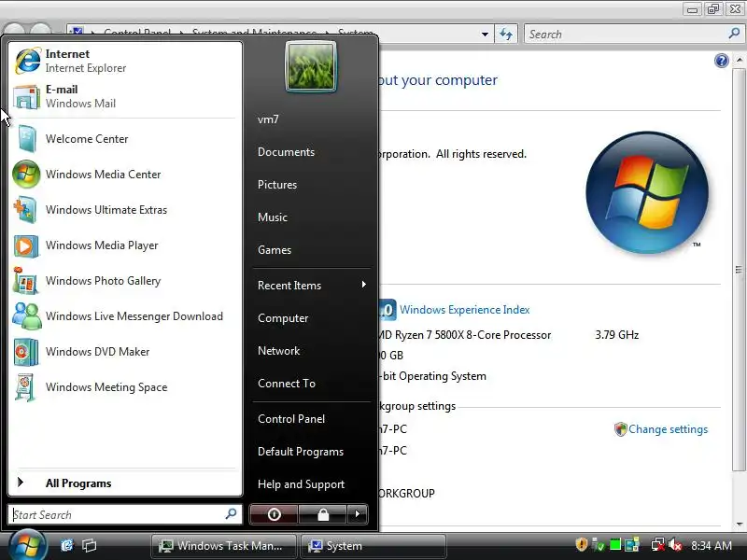This screenshot has width=747, height=560.
Task: Open the Windows Meeting Space icon
Action: pyautogui.click(x=26, y=387)
